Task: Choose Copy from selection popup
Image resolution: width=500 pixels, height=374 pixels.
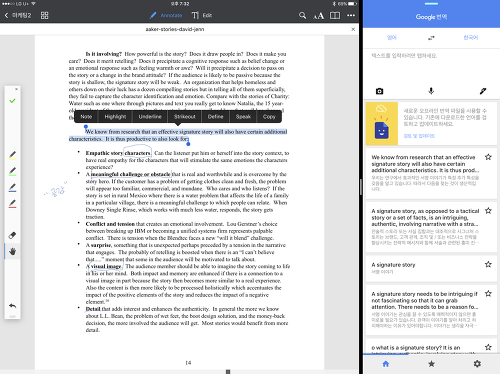Action: point(269,117)
